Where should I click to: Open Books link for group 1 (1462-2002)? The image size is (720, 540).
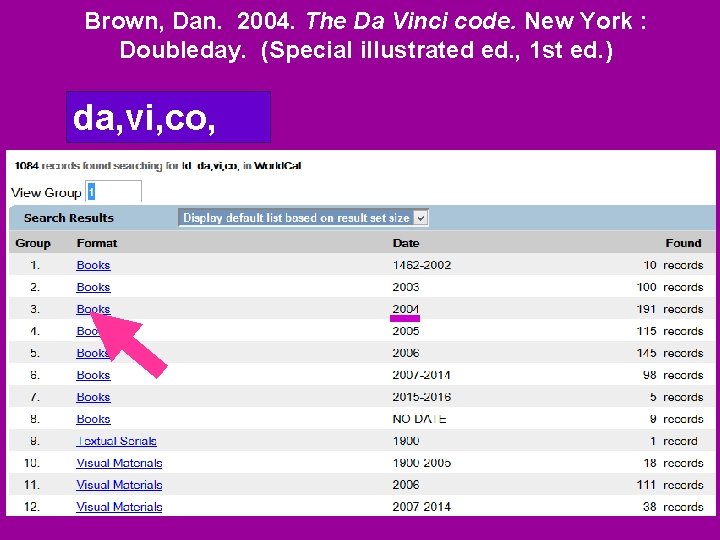coord(93,265)
